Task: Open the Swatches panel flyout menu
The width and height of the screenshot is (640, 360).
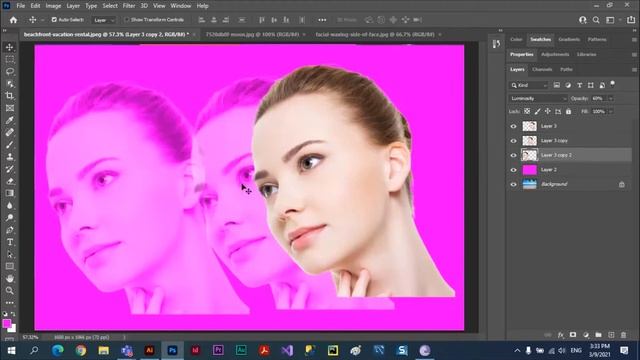Action: [x=634, y=40]
